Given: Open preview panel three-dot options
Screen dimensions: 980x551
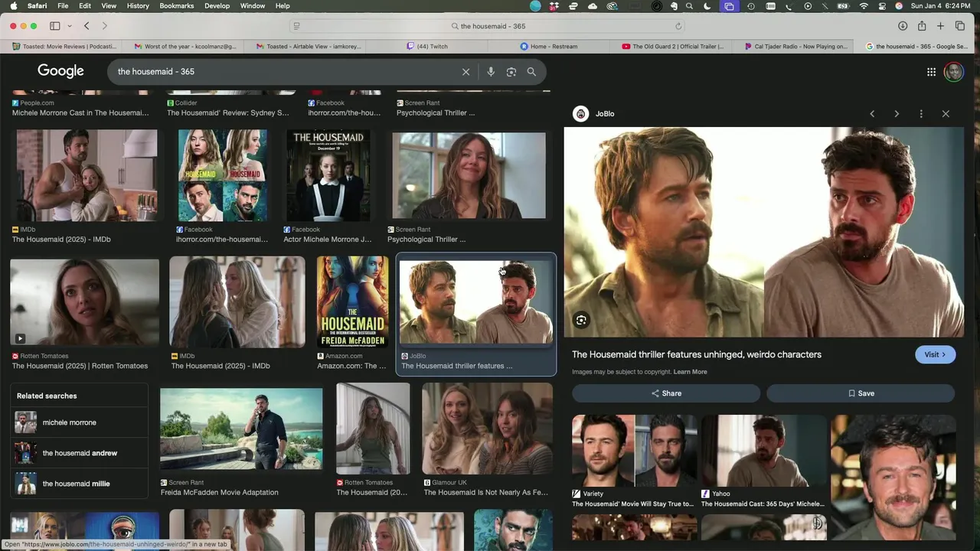Looking at the screenshot, I should click(x=921, y=114).
